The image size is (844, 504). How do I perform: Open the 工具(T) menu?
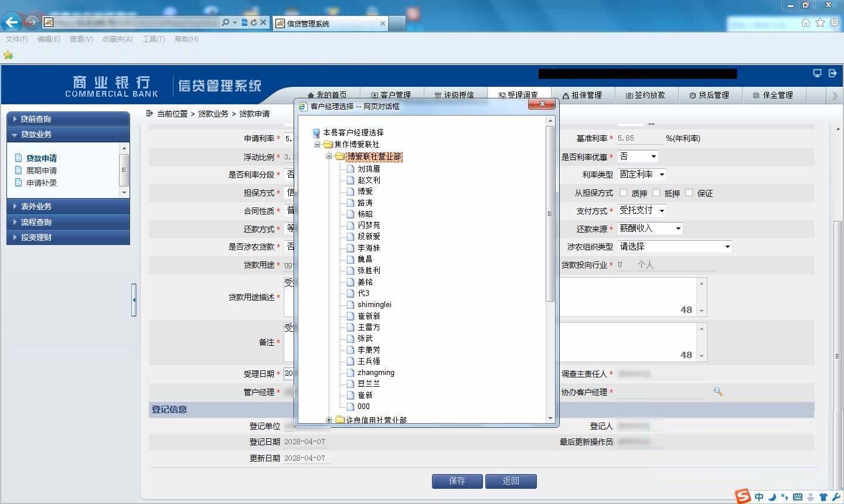154,39
